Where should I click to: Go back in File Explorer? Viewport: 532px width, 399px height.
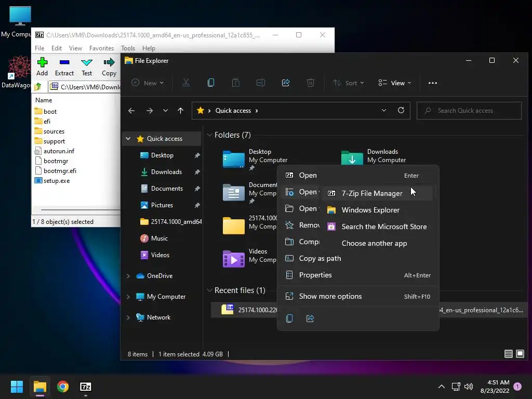(x=131, y=111)
